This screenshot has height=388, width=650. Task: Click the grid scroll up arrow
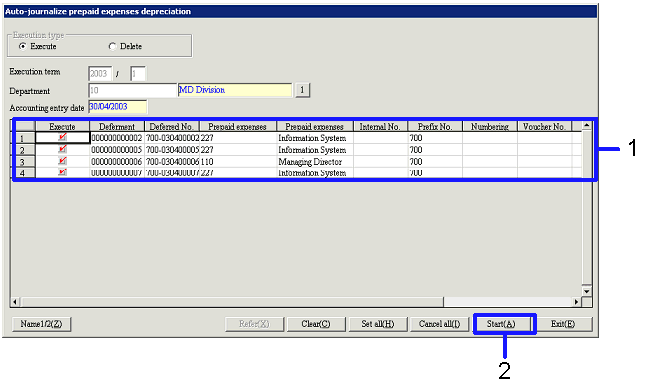tap(587, 125)
